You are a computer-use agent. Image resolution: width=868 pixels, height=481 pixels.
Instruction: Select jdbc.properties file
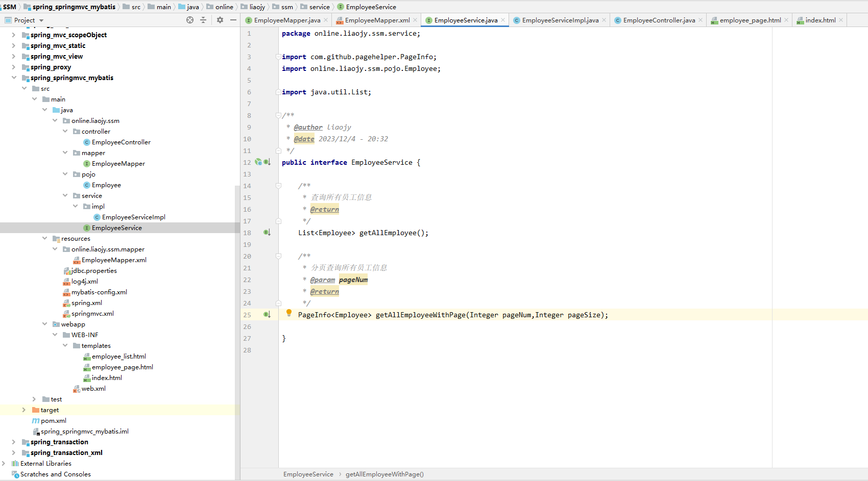coord(94,270)
